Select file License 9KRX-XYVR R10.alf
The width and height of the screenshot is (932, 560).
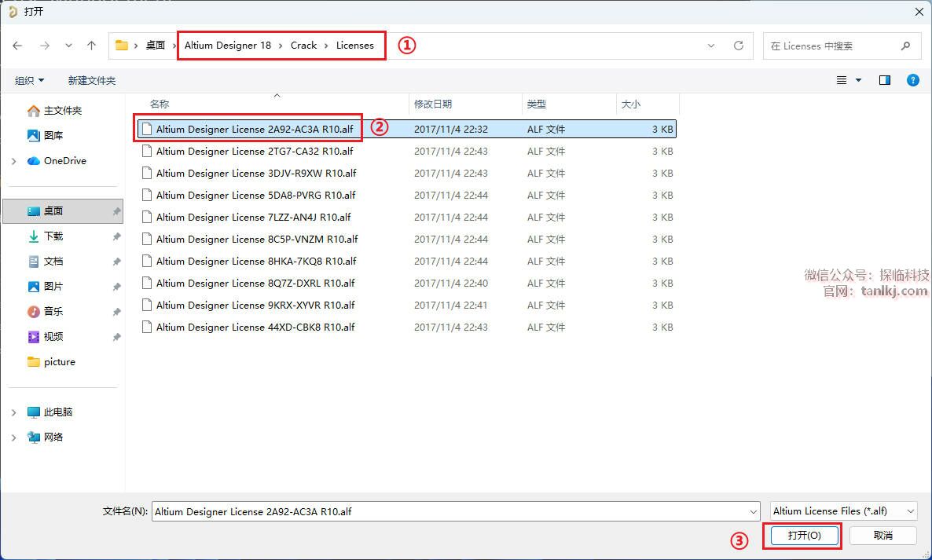[406, 305]
